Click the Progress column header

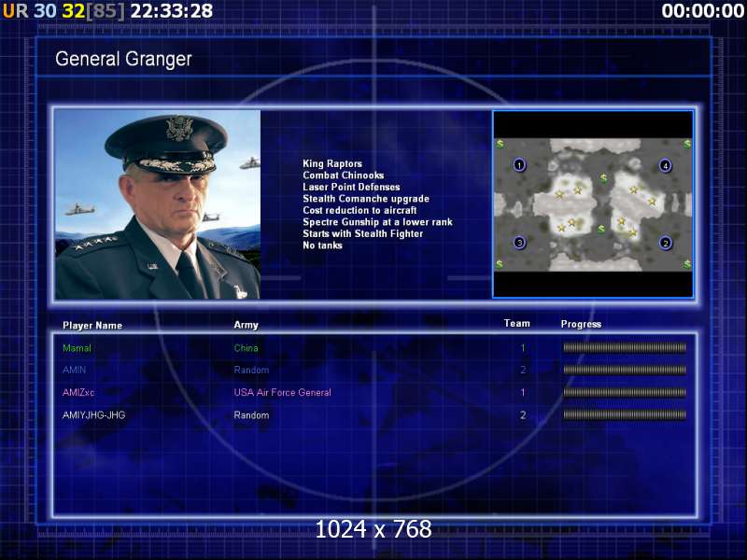(x=581, y=324)
